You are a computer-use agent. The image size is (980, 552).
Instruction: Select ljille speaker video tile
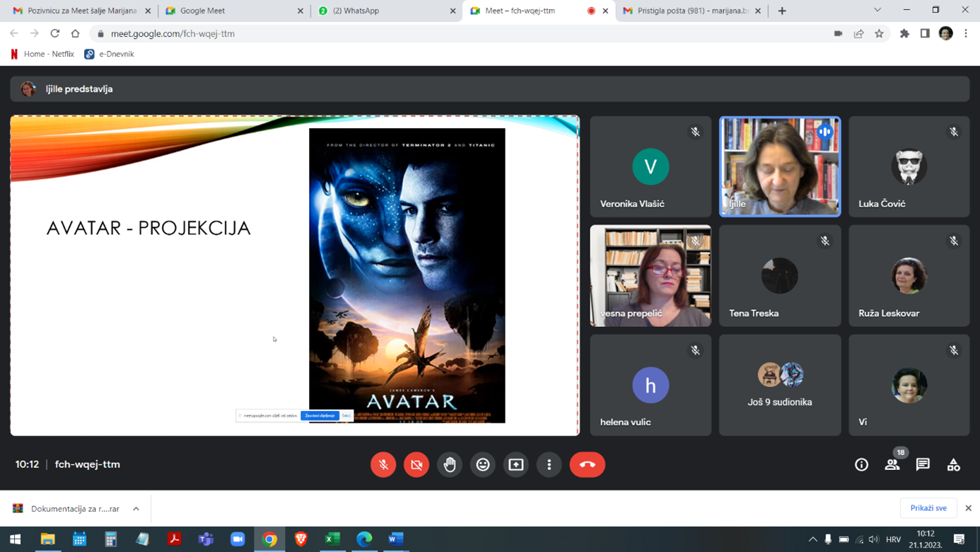[x=780, y=167]
